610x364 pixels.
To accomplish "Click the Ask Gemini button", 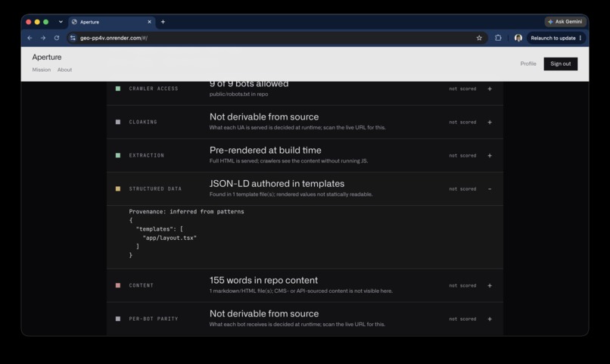I will point(565,22).
